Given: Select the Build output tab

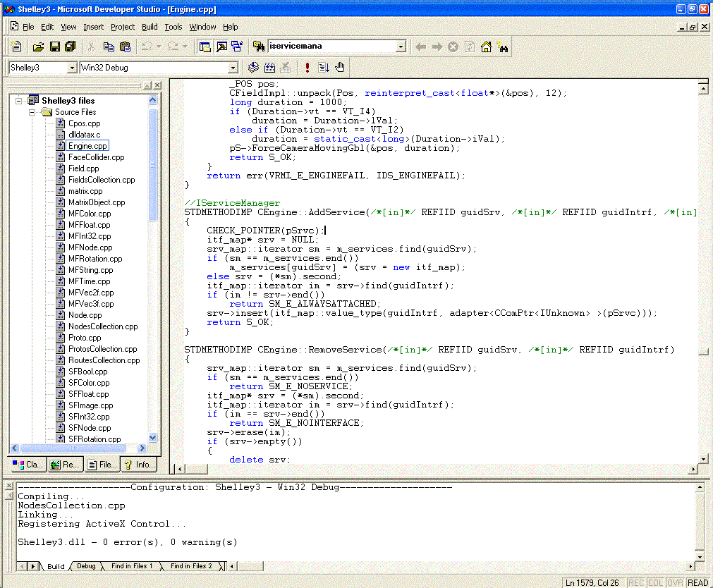Looking at the screenshot, I should coord(56,566).
